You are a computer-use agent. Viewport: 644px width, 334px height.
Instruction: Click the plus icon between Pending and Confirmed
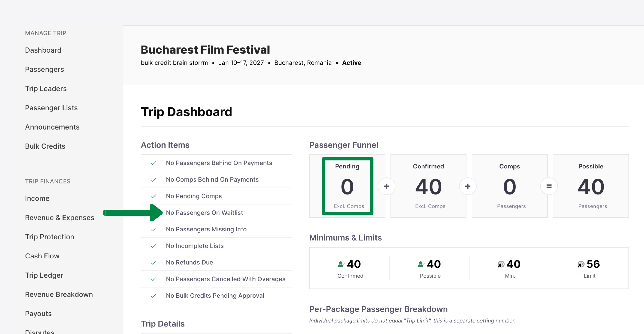point(386,186)
